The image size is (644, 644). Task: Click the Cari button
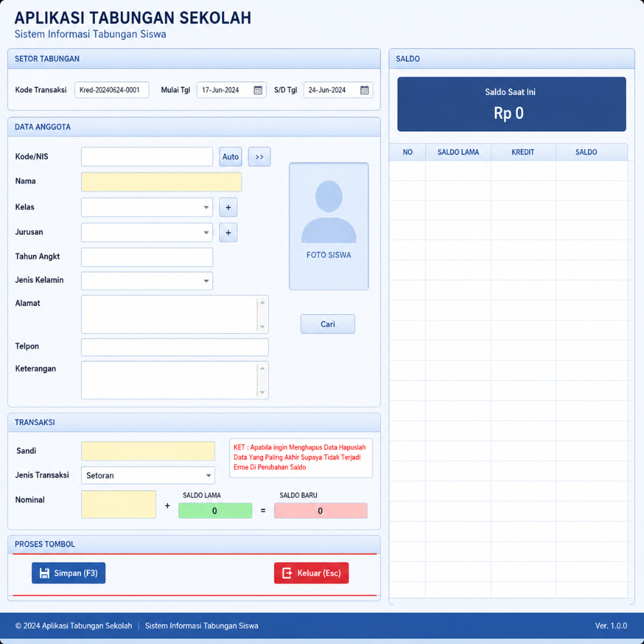point(328,324)
